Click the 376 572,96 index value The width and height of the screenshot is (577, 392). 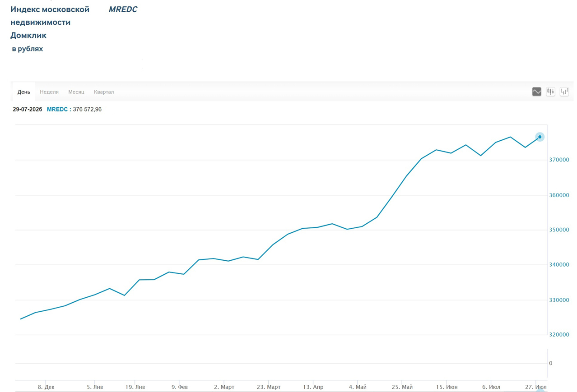[87, 109]
